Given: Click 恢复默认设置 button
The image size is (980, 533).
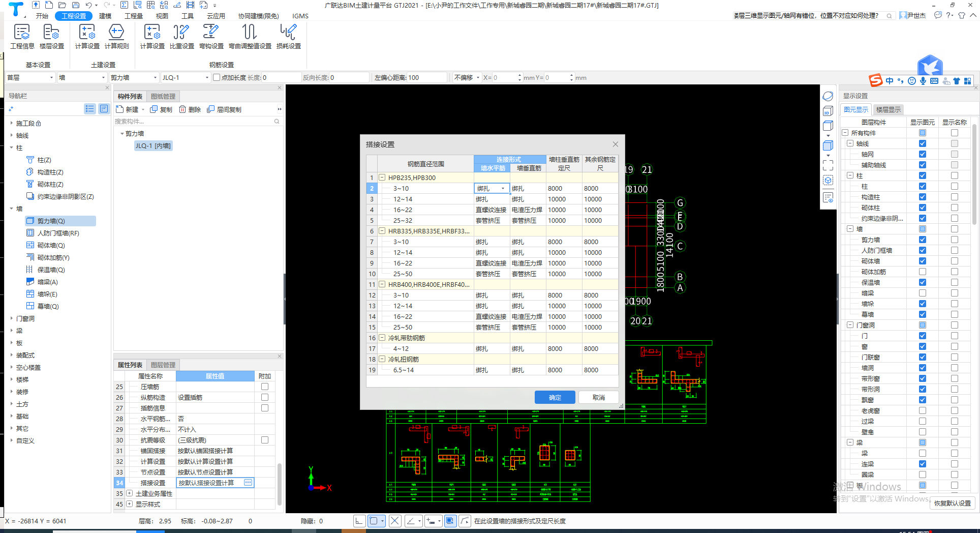Looking at the screenshot, I should tap(953, 503).
